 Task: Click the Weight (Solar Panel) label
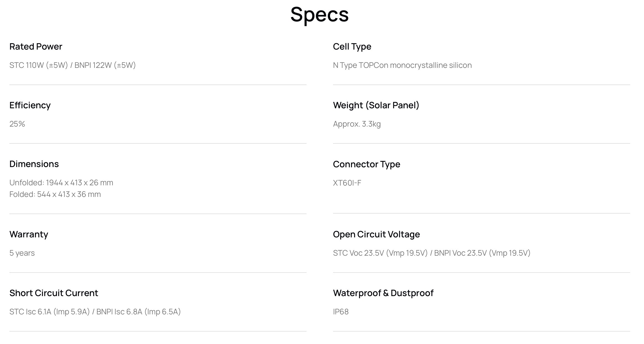[x=376, y=105]
